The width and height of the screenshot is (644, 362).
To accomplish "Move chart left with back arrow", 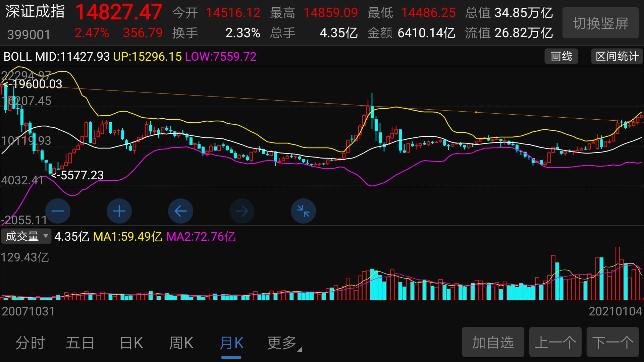I will pos(180,211).
